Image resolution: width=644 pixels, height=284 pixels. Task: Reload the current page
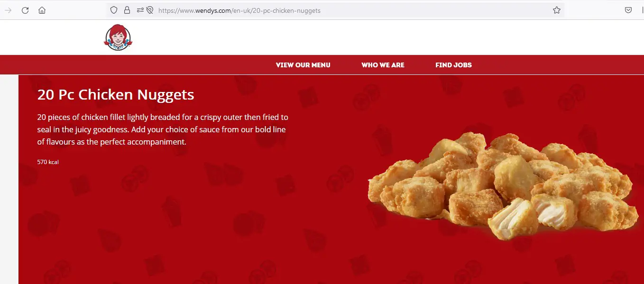[x=25, y=10]
